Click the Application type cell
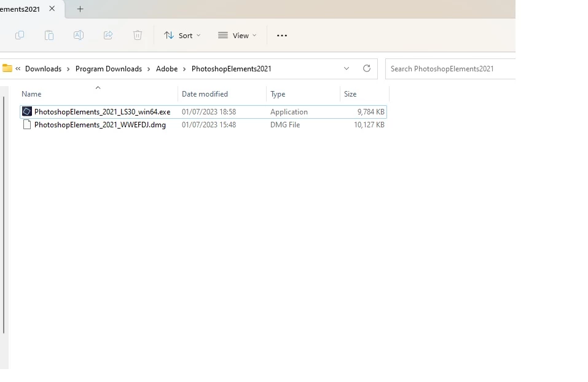 (x=289, y=112)
